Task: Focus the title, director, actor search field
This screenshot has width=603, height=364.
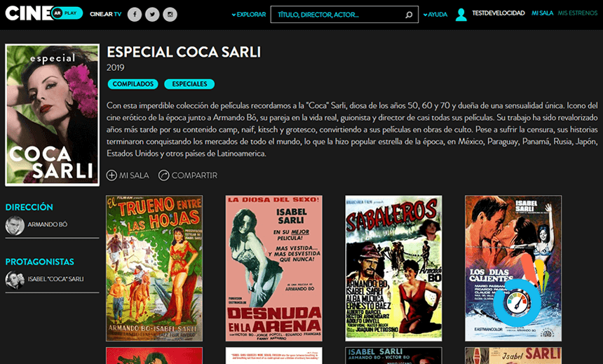Action: pos(344,15)
